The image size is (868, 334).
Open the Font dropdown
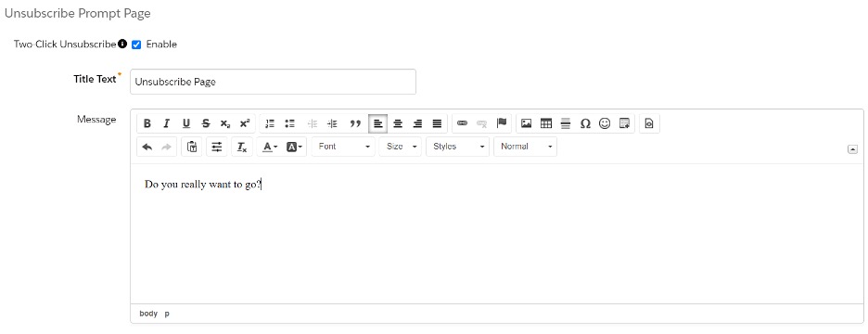pyautogui.click(x=343, y=147)
